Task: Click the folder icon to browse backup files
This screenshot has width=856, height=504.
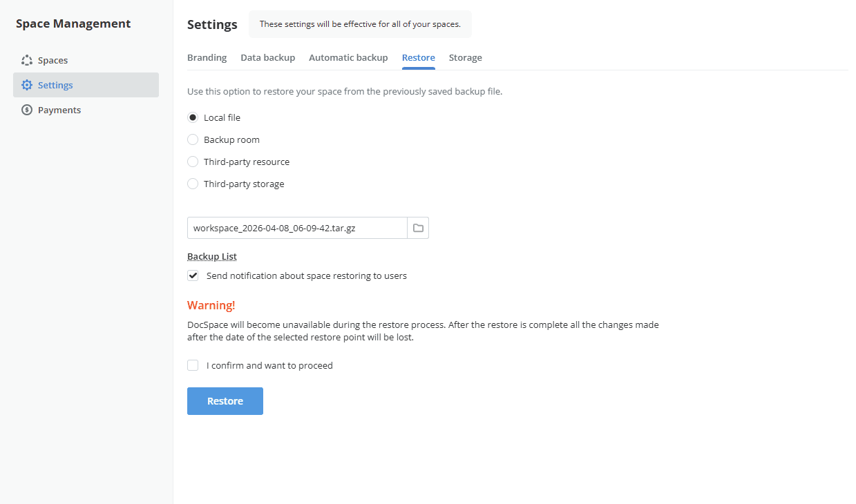Action: (x=417, y=227)
